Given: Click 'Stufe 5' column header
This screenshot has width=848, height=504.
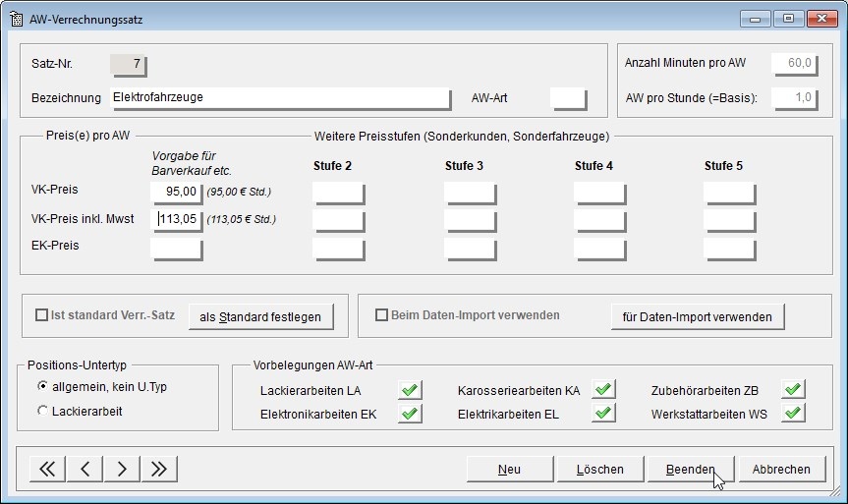Looking at the screenshot, I should click(x=723, y=166).
